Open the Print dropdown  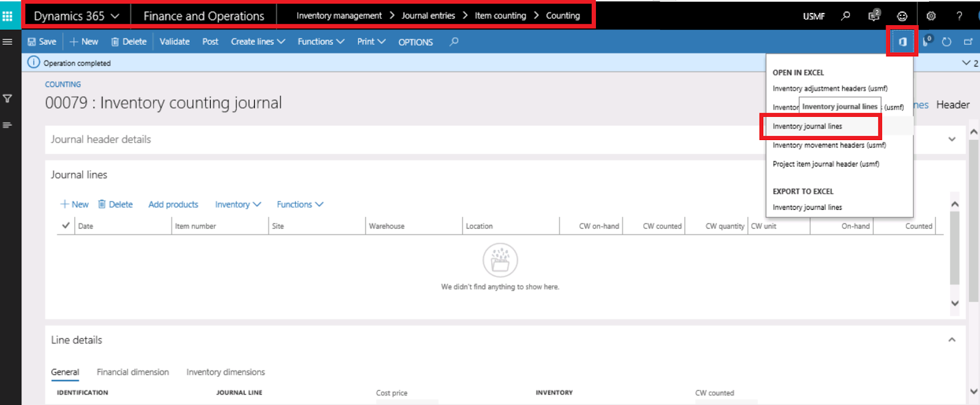[x=371, y=42]
